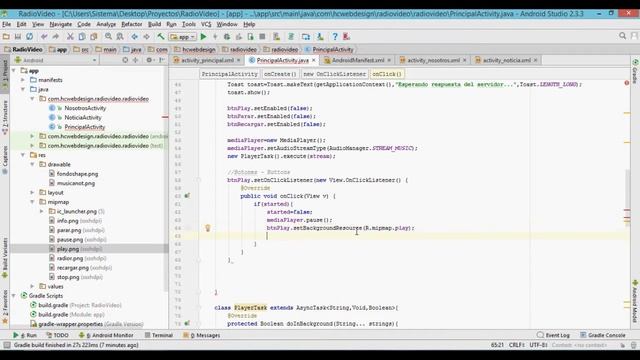Viewport: 640px width, 360px height.
Task: Click the scroll from source target icon
Action: pyautogui.click(x=125, y=60)
